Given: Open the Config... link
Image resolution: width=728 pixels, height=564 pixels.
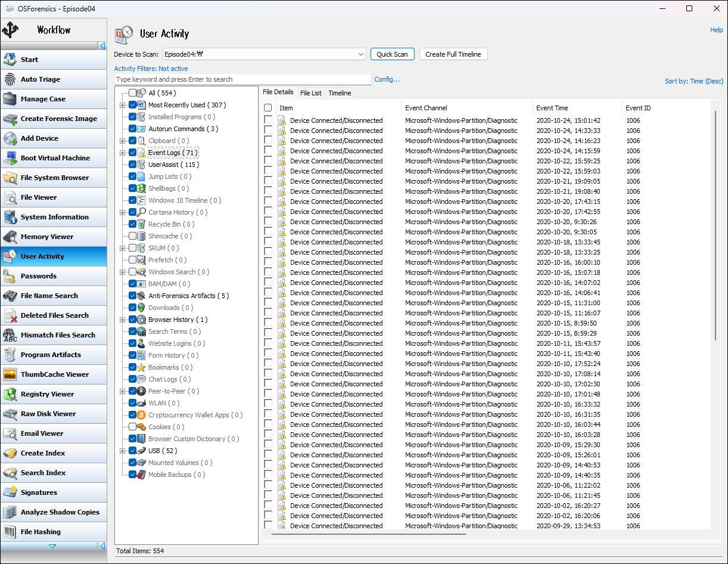Looking at the screenshot, I should 387,79.
